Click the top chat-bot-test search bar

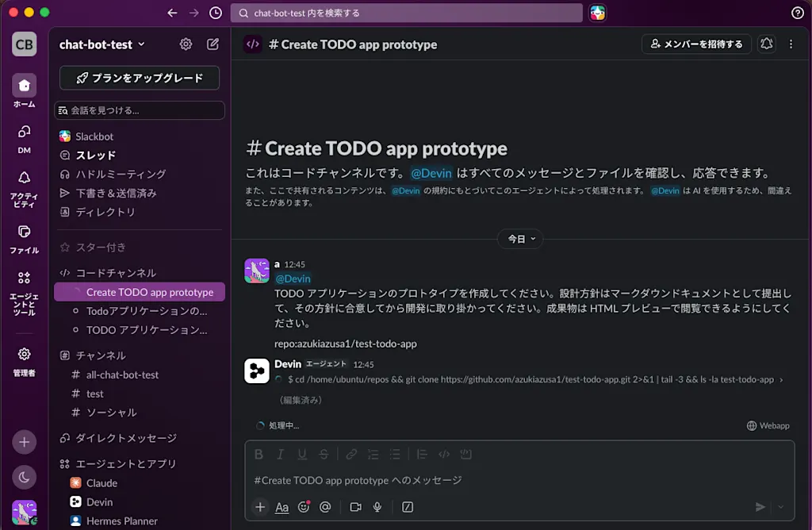click(x=407, y=13)
